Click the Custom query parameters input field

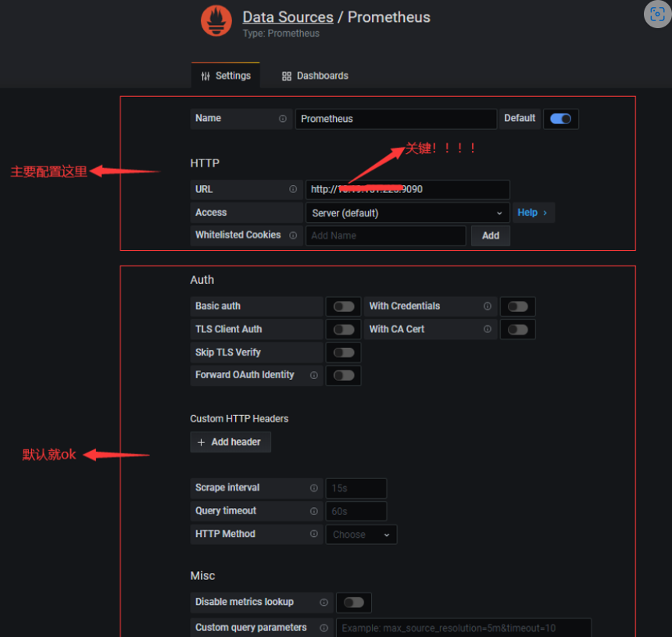[x=463, y=628]
